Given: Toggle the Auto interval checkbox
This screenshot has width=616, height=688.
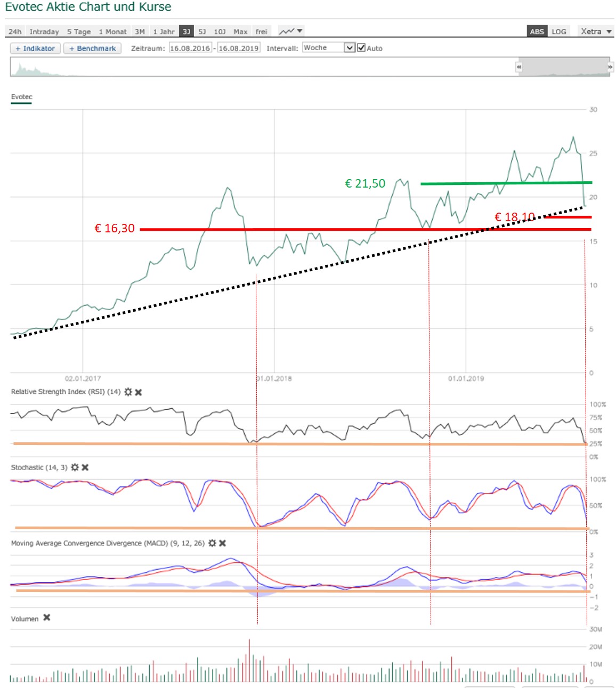Looking at the screenshot, I should [x=361, y=47].
